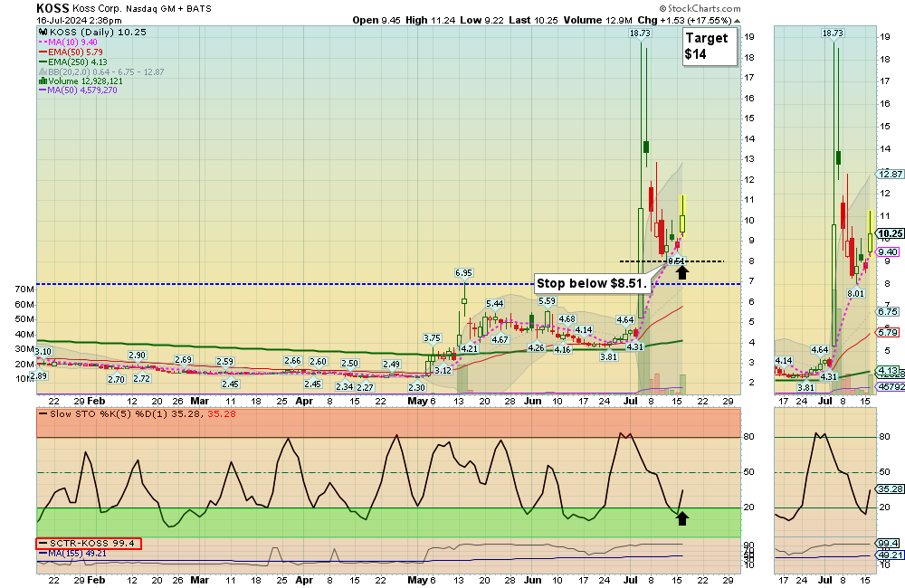Select the "2.69" price label

(x=183, y=359)
